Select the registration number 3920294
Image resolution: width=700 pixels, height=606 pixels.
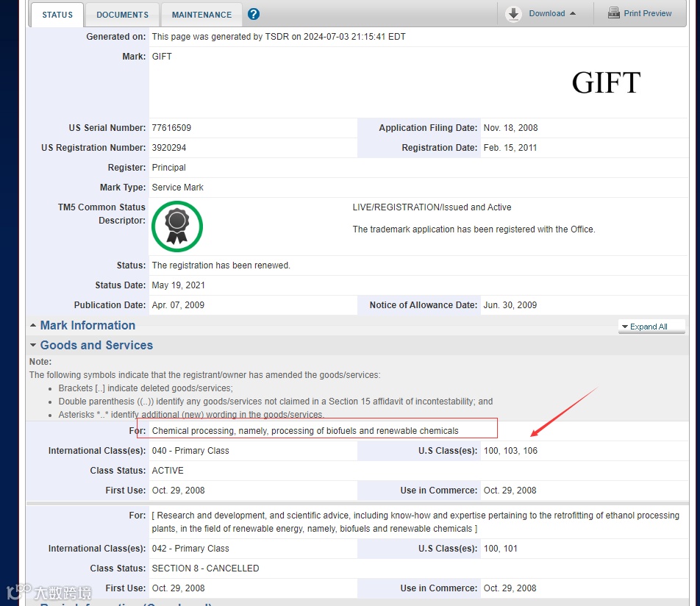[169, 148]
